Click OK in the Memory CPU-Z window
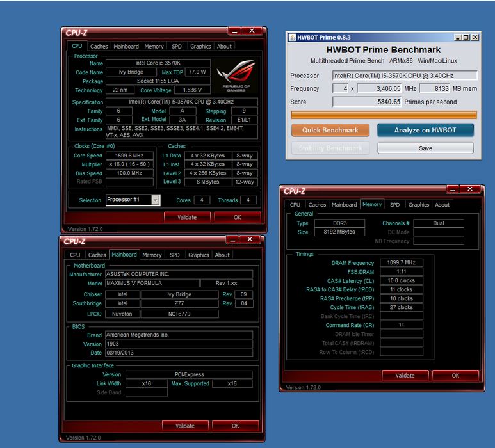The width and height of the screenshot is (495, 448). 455,376
